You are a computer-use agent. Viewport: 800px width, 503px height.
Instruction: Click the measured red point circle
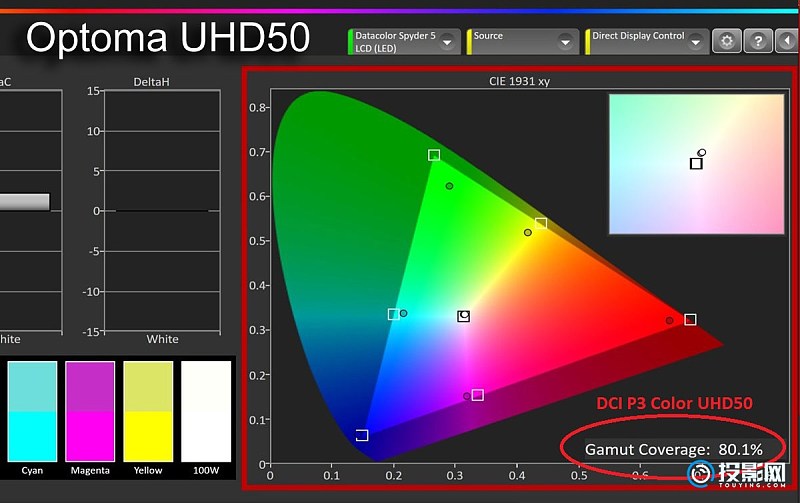coord(669,320)
